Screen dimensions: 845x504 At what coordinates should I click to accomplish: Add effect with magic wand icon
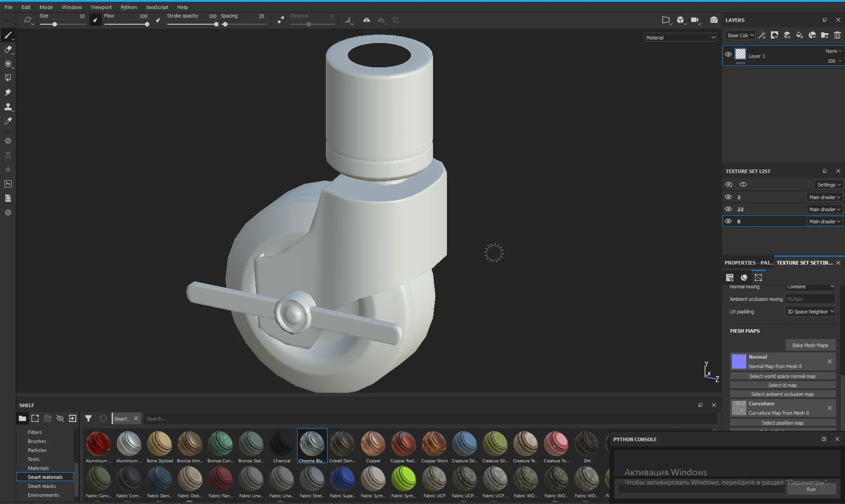[x=762, y=35]
